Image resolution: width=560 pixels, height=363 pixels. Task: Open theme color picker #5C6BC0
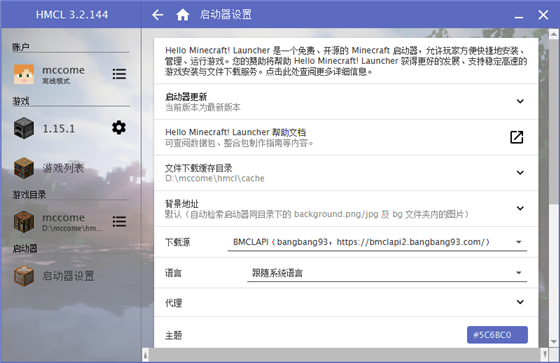[x=497, y=335]
